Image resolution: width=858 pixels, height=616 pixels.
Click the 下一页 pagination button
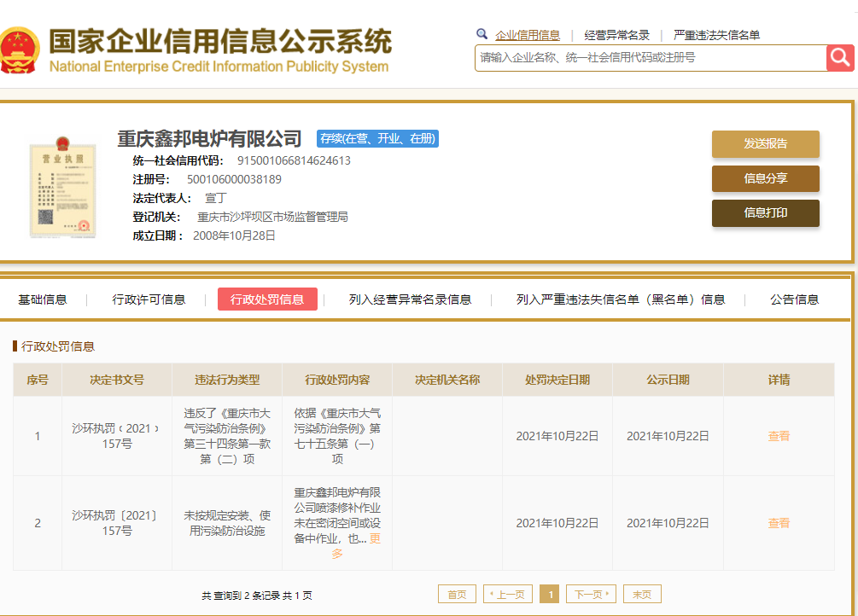[591, 594]
